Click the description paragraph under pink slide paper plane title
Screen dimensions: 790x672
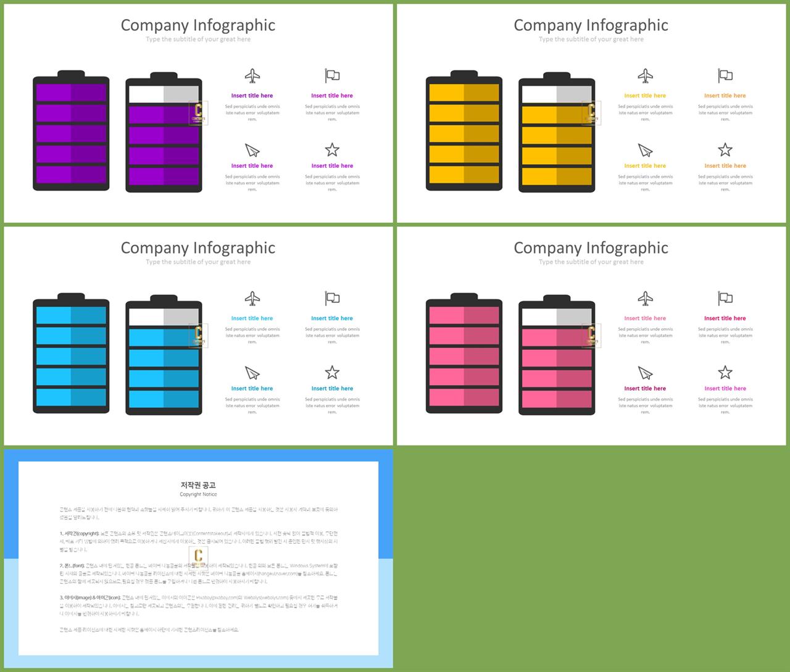coord(646,406)
